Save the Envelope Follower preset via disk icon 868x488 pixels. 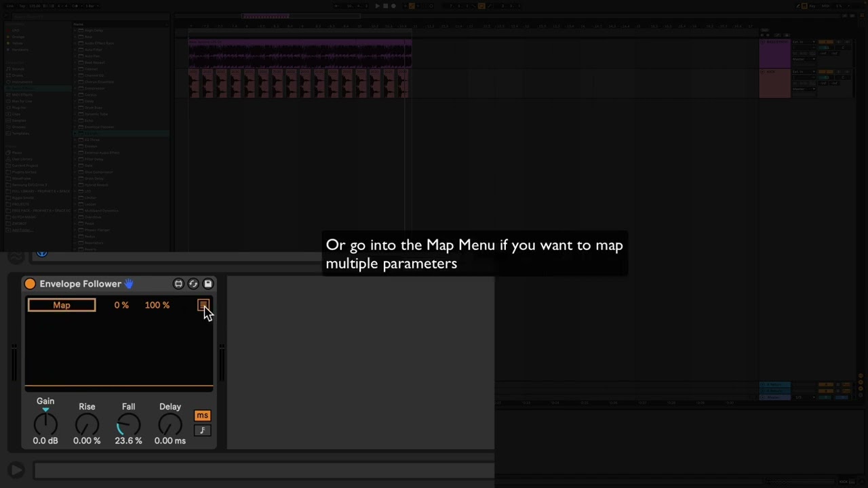point(208,284)
